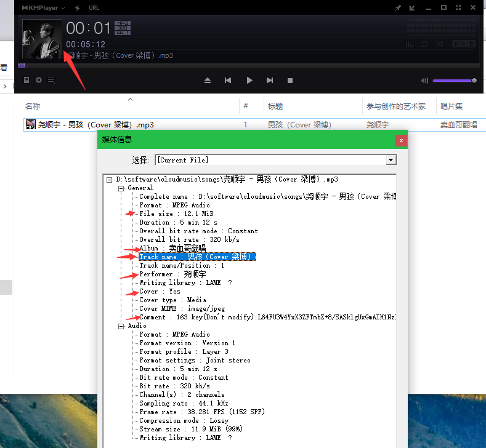This screenshot has width=486, height=448.
Task: Select Cover MIME : image/jpeg row
Action: tap(182, 309)
